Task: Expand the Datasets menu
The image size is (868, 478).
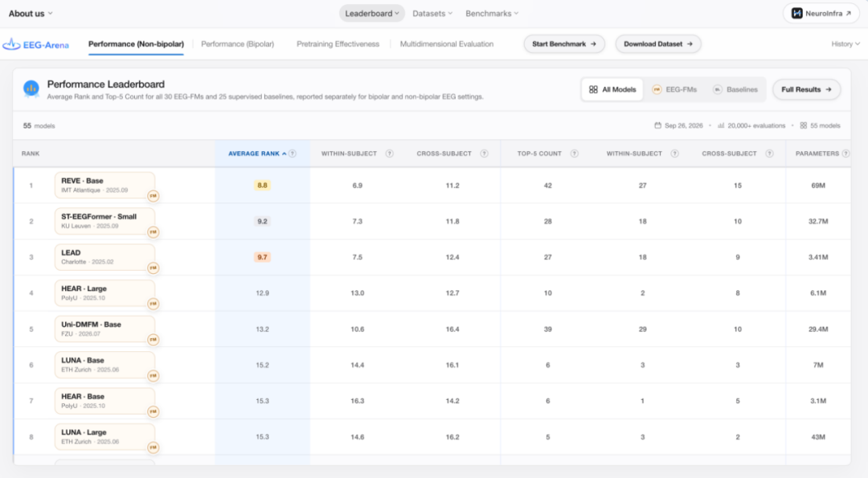Action: point(432,14)
